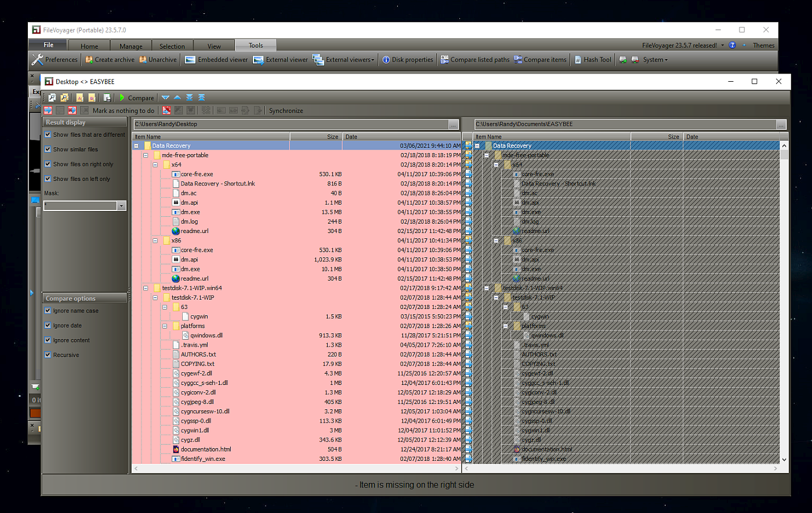Toggle the Recursive checkbox
The height and width of the screenshot is (513, 812).
pyautogui.click(x=48, y=355)
